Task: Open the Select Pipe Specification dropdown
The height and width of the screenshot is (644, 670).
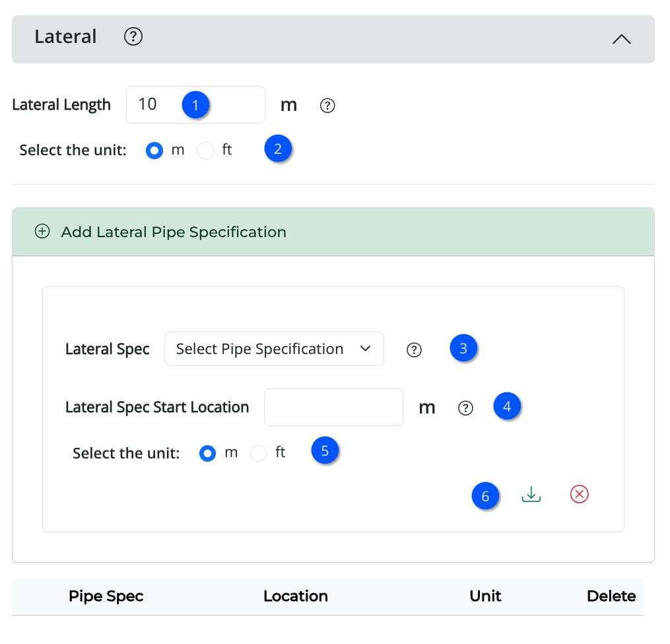Action: click(274, 349)
